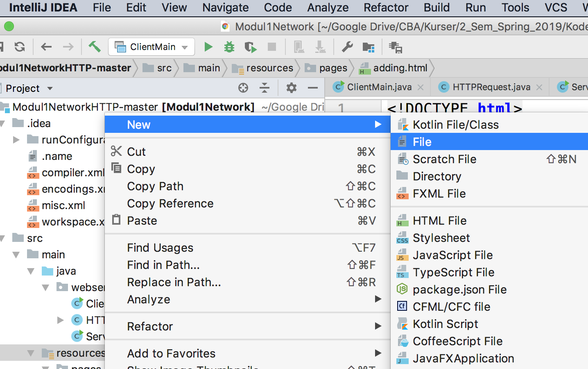Choose Cut from the context menu
Viewport: 588px width, 369px height.
coord(248,152)
